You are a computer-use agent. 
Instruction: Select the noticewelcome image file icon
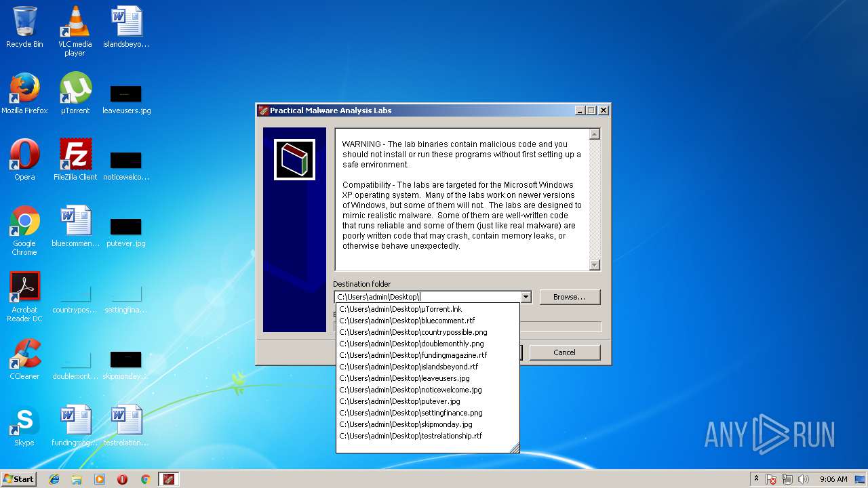coord(126,165)
